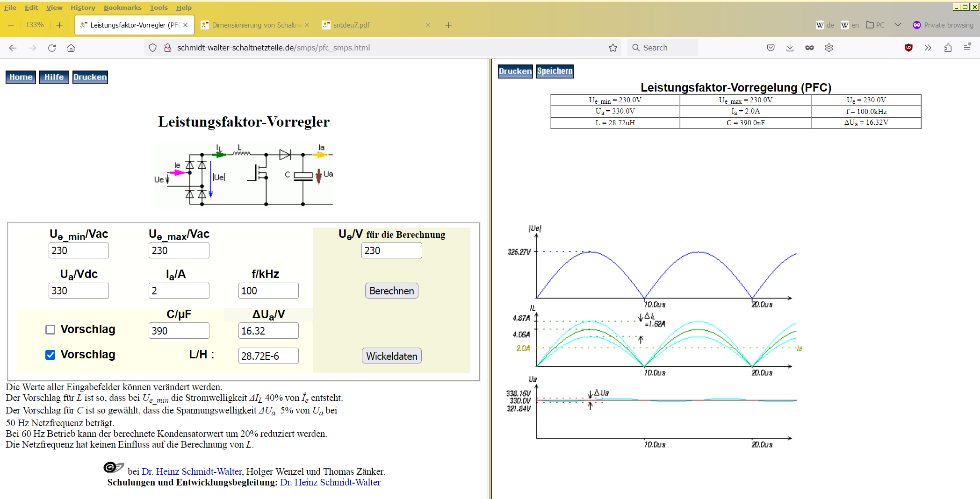This screenshot has width=980, height=499.
Task: Switch to the sntdeu7.pdf tab
Action: (376, 25)
